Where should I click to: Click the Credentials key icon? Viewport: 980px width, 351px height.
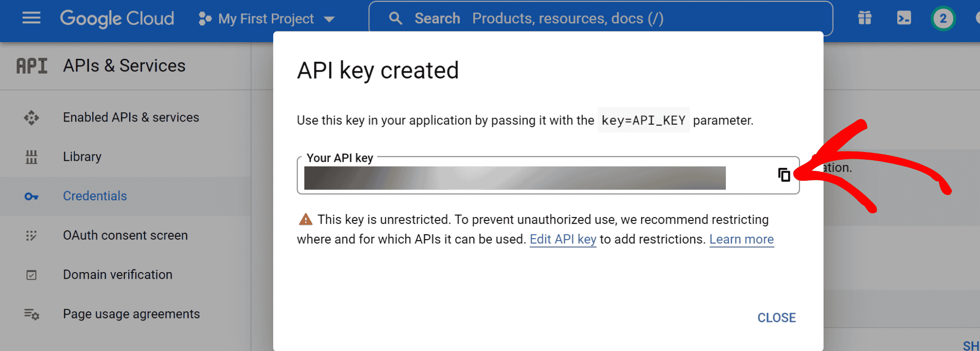(31, 197)
